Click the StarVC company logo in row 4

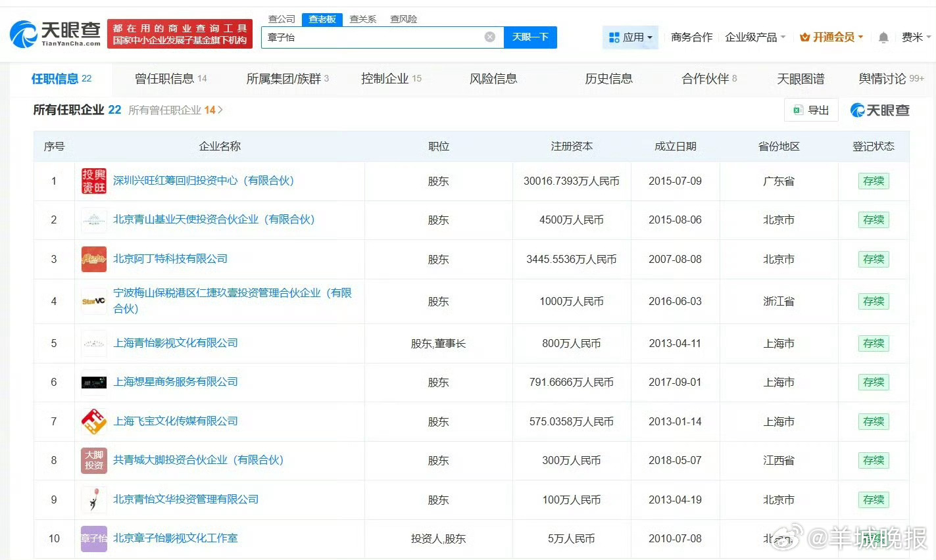[93, 301]
